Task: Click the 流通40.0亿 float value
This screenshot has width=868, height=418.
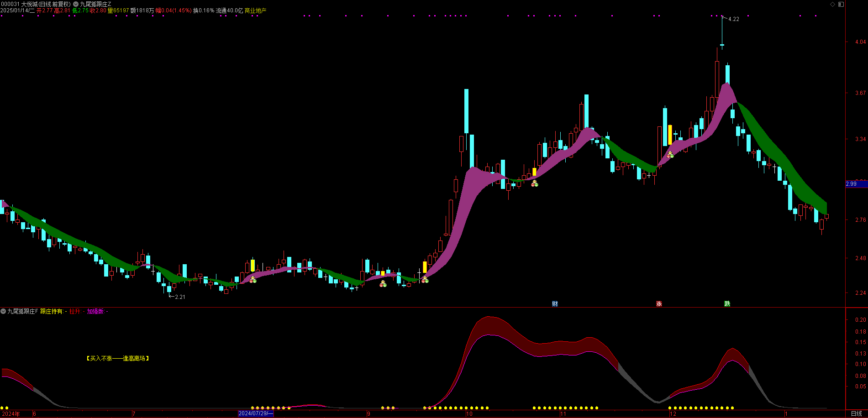Action: [x=229, y=10]
